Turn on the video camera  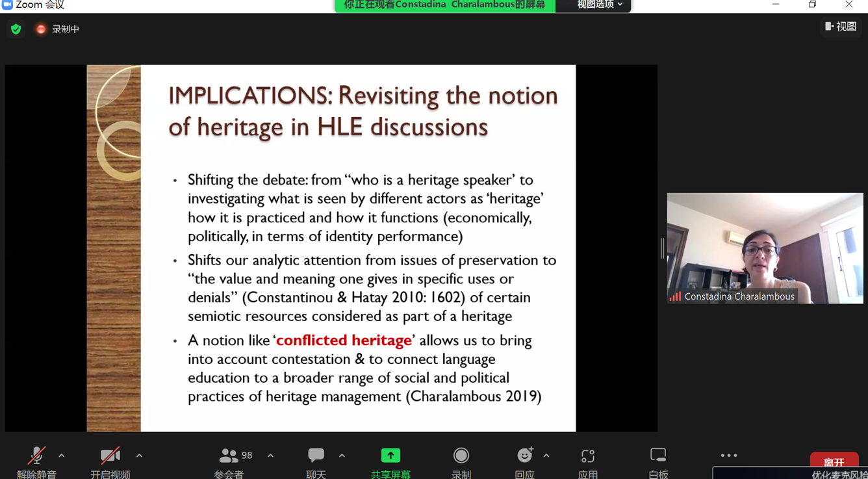point(110,457)
